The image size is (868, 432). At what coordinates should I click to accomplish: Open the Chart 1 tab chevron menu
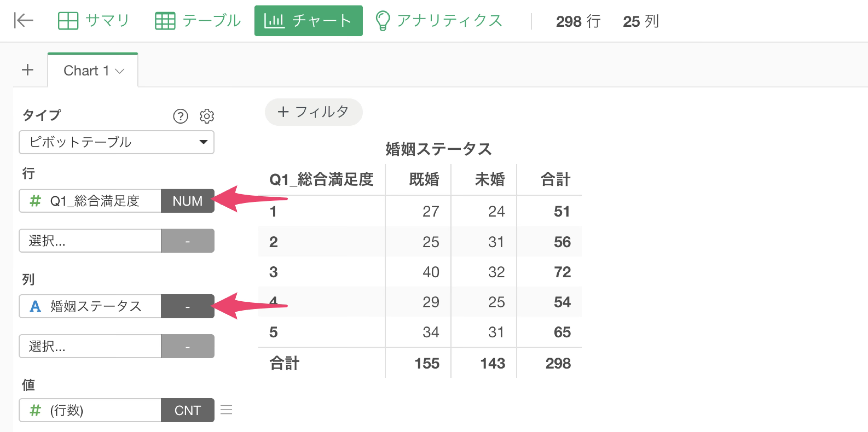coord(120,71)
